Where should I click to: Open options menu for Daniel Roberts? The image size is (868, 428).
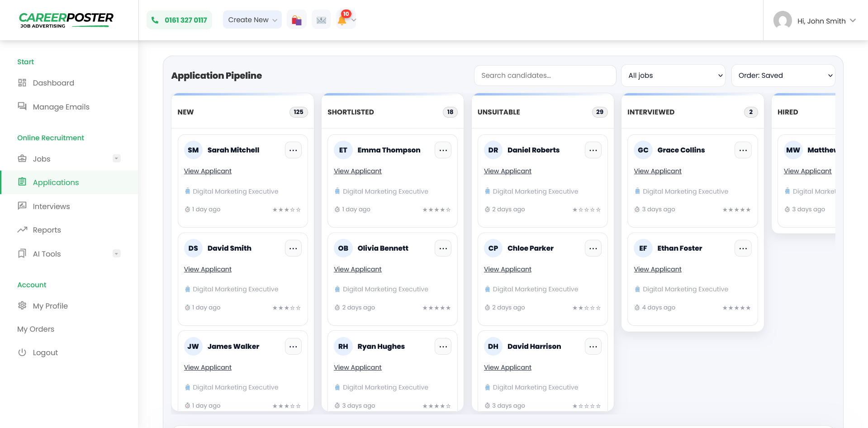593,150
